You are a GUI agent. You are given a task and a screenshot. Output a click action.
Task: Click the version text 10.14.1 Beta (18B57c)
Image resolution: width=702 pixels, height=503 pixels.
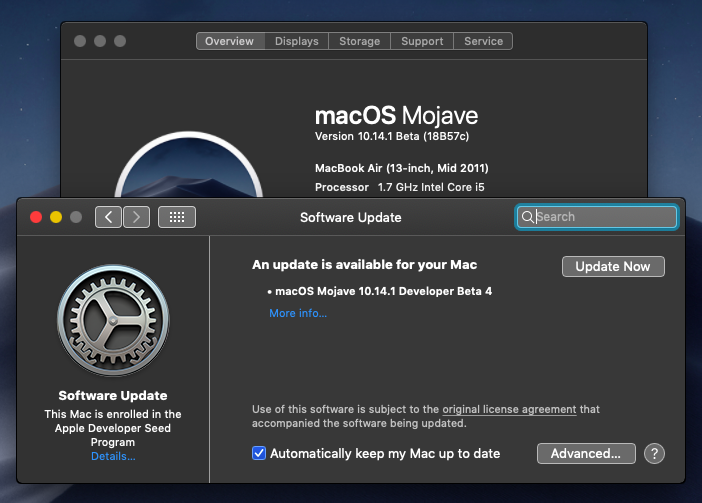(x=392, y=136)
